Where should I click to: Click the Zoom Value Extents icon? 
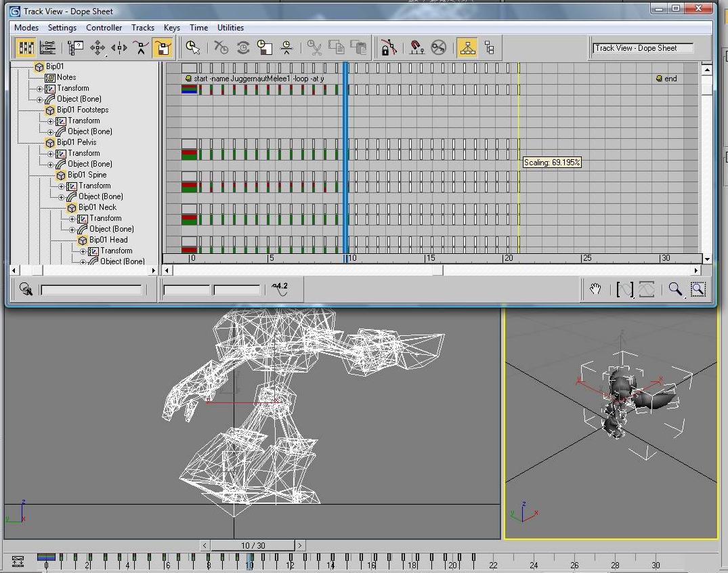(x=647, y=289)
